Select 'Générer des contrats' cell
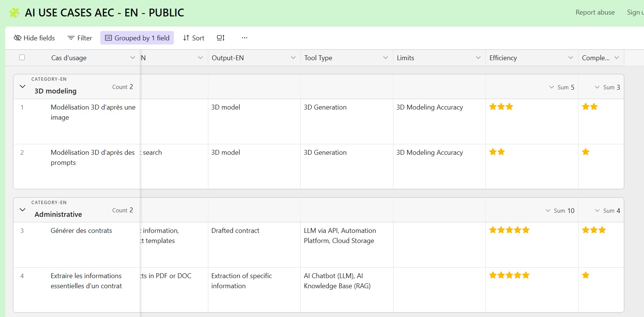Image resolution: width=644 pixels, height=317 pixels. [81, 231]
